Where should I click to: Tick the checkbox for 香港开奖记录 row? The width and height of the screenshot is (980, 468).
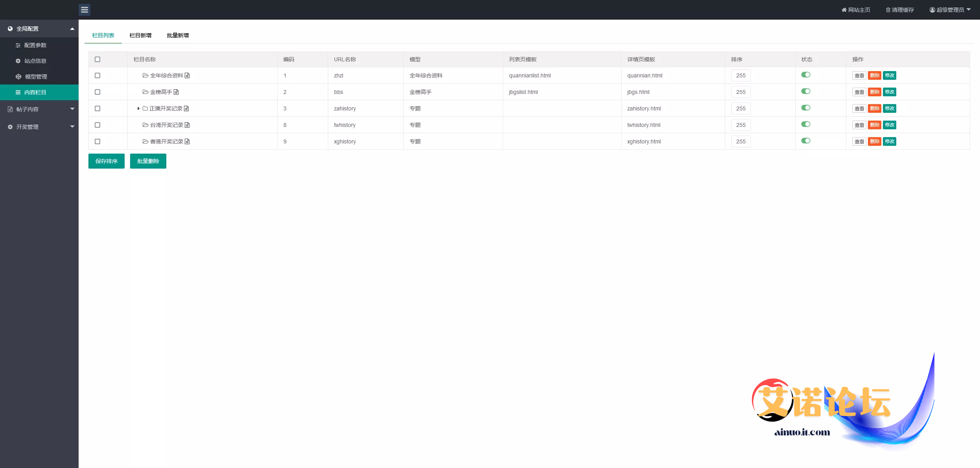(x=97, y=141)
